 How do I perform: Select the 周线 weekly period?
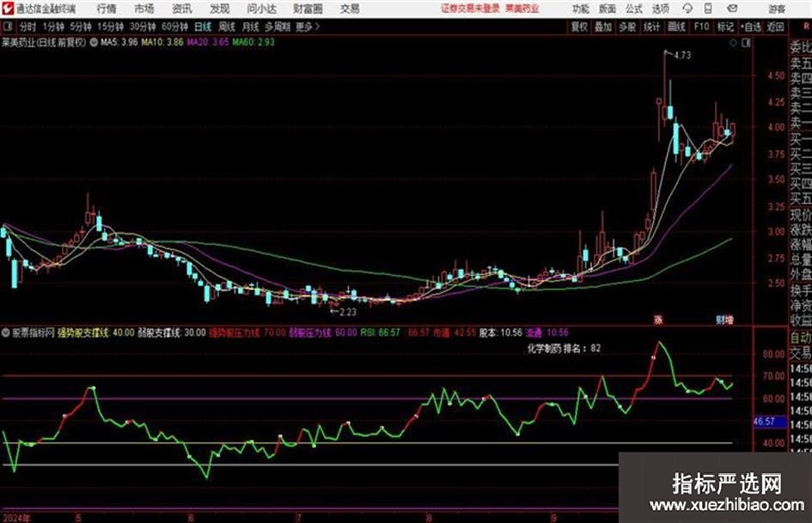[226, 27]
